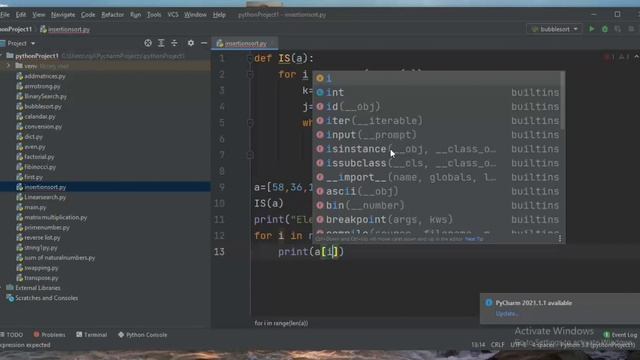Expand the venv folder
640x360 pixels.
pyautogui.click(x=9, y=66)
